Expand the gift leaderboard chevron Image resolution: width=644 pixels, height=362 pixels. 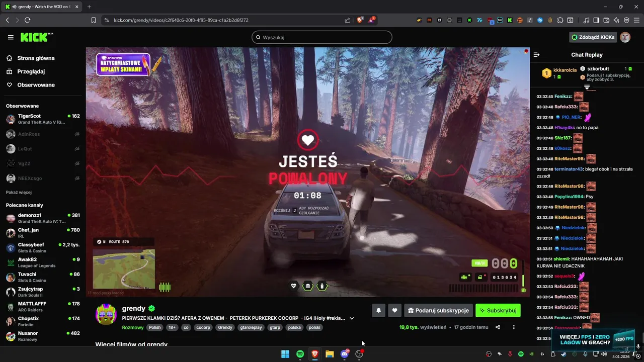[x=587, y=87]
